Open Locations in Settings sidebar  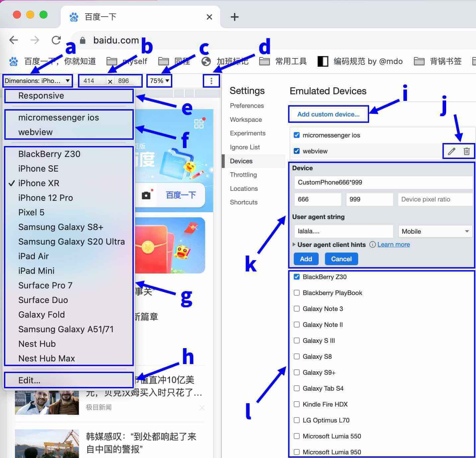(x=244, y=189)
